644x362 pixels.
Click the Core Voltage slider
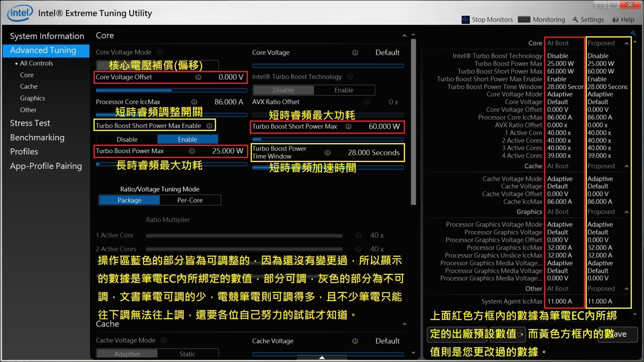click(328, 66)
